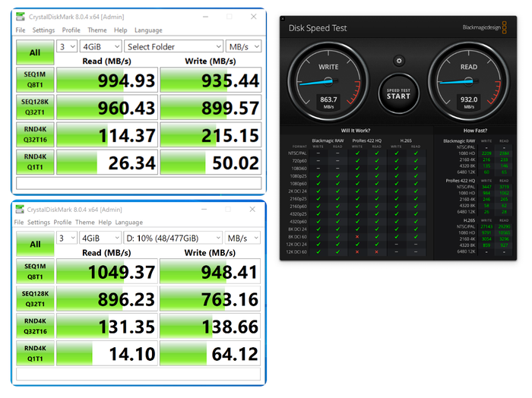Click the 131.35 read result in bottom window
Screen dimensions: 532x398
pyautogui.click(x=107, y=326)
